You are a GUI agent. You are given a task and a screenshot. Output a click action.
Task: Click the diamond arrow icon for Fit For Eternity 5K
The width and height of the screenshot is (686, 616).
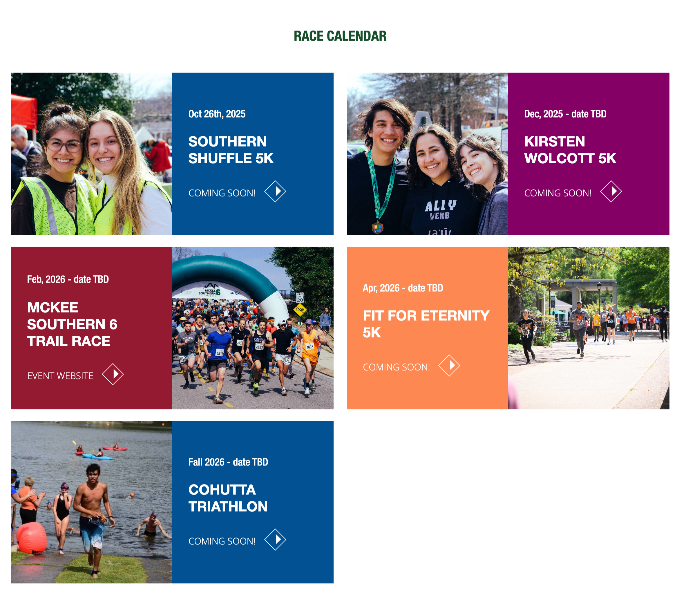tap(449, 366)
